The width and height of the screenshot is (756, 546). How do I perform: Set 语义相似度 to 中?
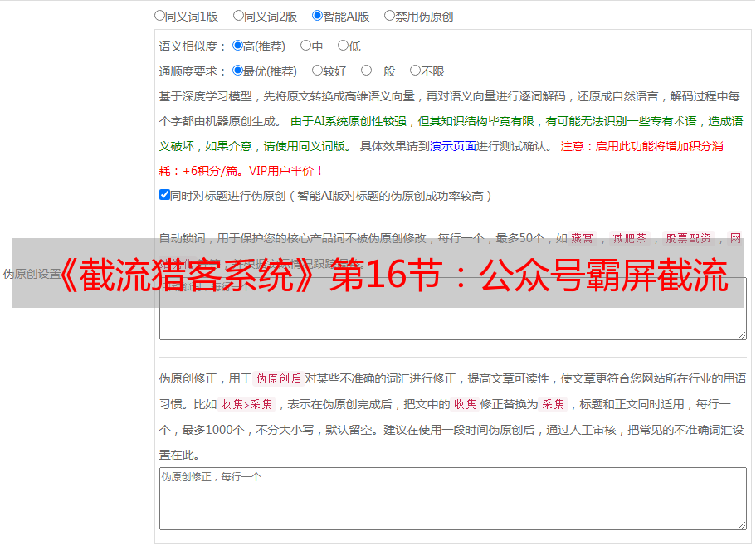pyautogui.click(x=305, y=46)
